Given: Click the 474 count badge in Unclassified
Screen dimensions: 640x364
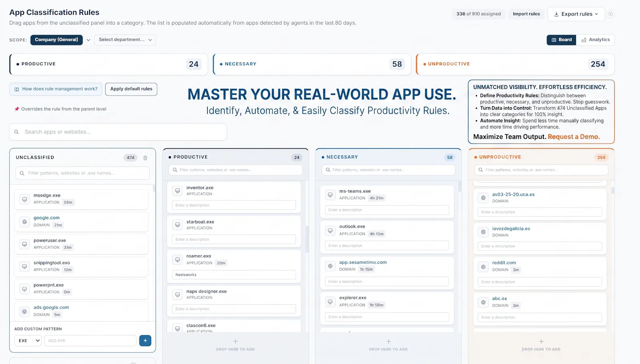Looking at the screenshot, I should point(130,158).
